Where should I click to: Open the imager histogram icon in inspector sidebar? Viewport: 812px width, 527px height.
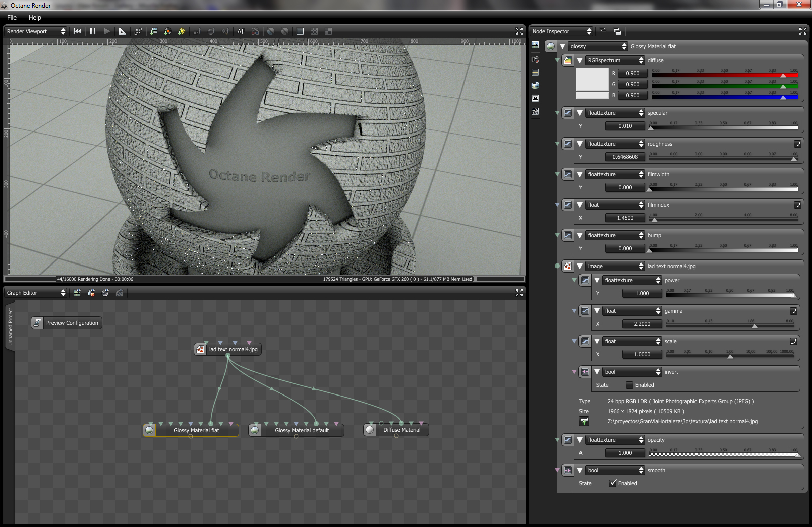pyautogui.click(x=535, y=98)
